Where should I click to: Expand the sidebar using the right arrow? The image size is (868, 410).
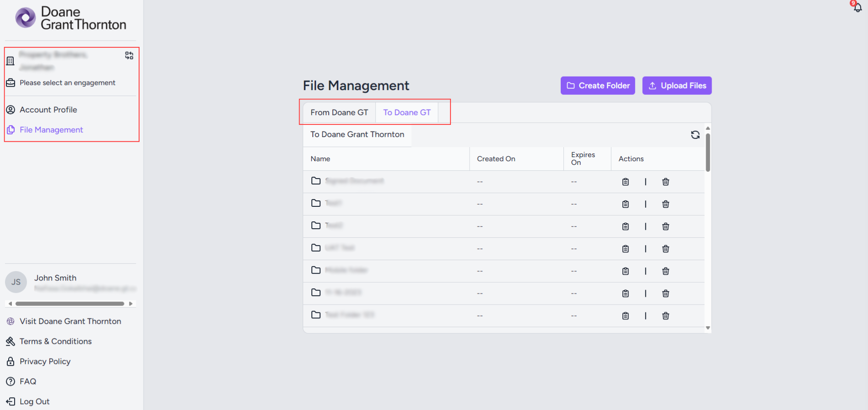[131, 303]
